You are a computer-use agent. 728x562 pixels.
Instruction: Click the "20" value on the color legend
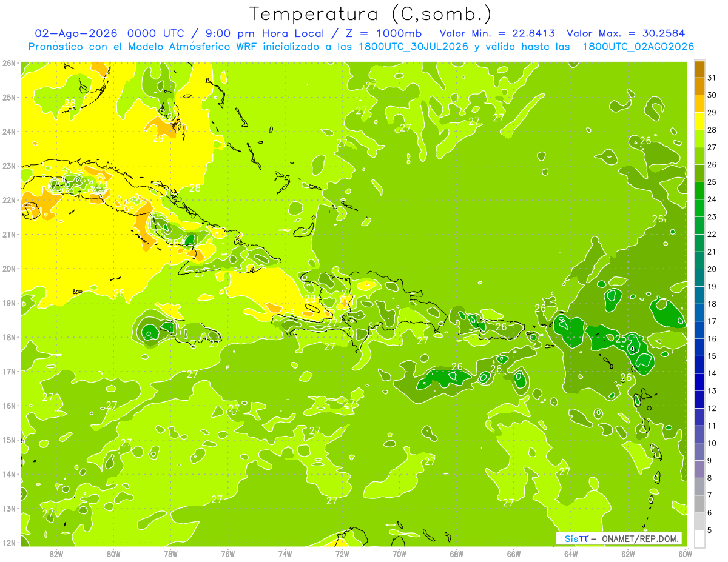tap(712, 269)
